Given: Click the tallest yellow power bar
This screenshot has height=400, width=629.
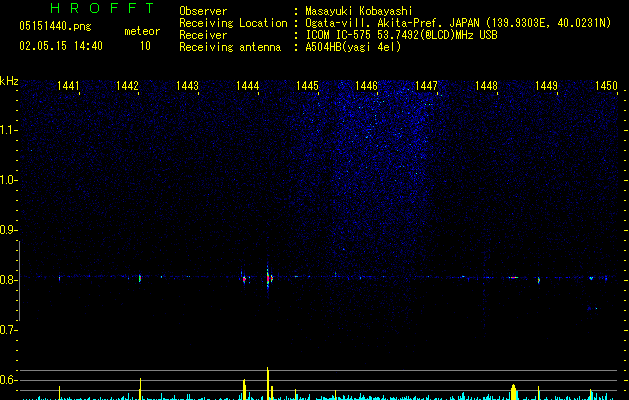Looking at the screenshot, I should (268, 383).
